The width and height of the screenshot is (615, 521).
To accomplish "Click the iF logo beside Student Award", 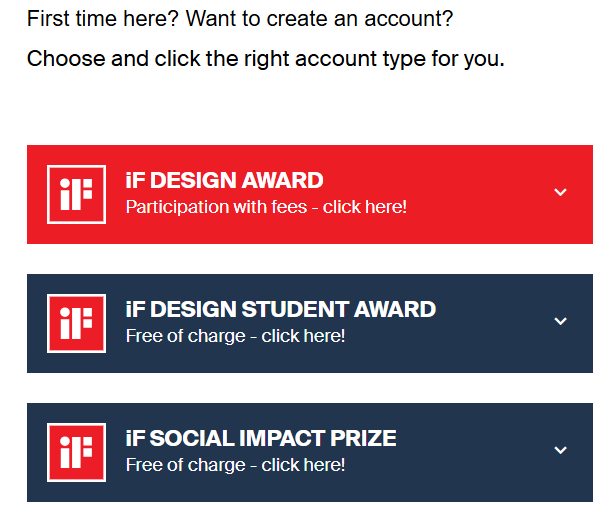I will tap(76, 323).
